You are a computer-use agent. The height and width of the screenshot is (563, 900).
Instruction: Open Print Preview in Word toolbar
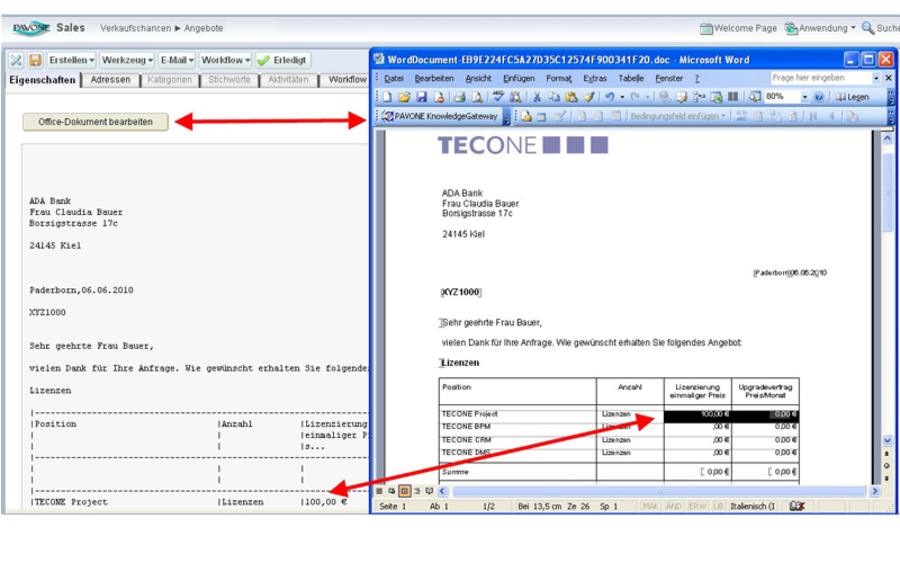click(x=477, y=97)
